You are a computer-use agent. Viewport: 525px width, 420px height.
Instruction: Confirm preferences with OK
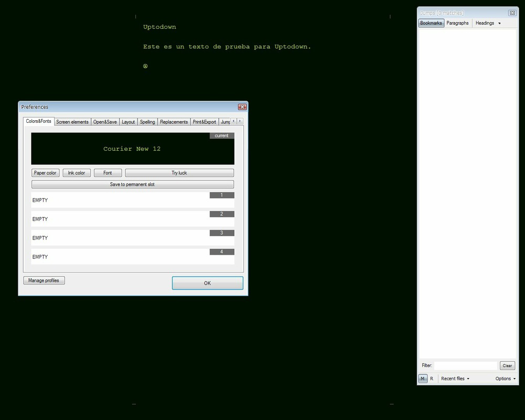point(207,283)
